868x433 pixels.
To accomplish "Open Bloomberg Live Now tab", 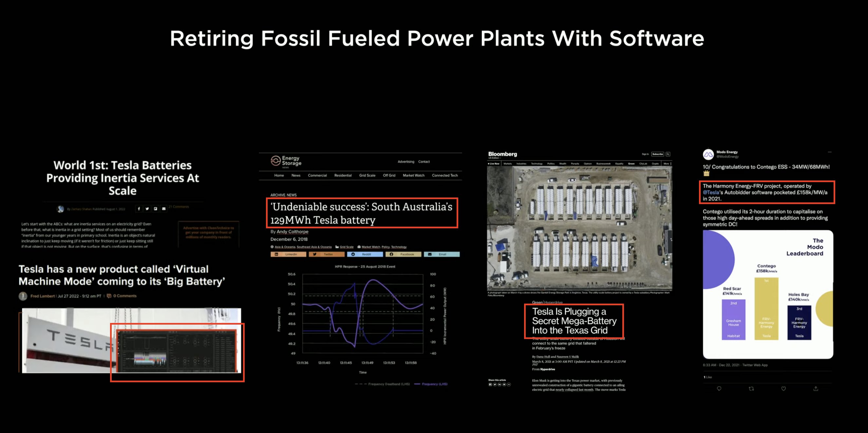I will (494, 164).
